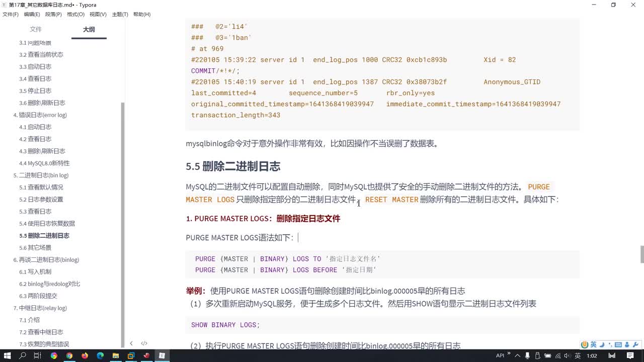Go to outline item 4.2 查看日志
Screen dimensions: 644x362
(35, 139)
